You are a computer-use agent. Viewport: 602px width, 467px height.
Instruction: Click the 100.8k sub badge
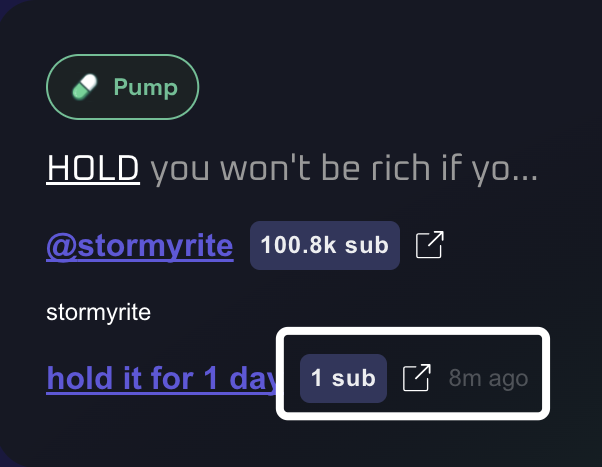(324, 245)
